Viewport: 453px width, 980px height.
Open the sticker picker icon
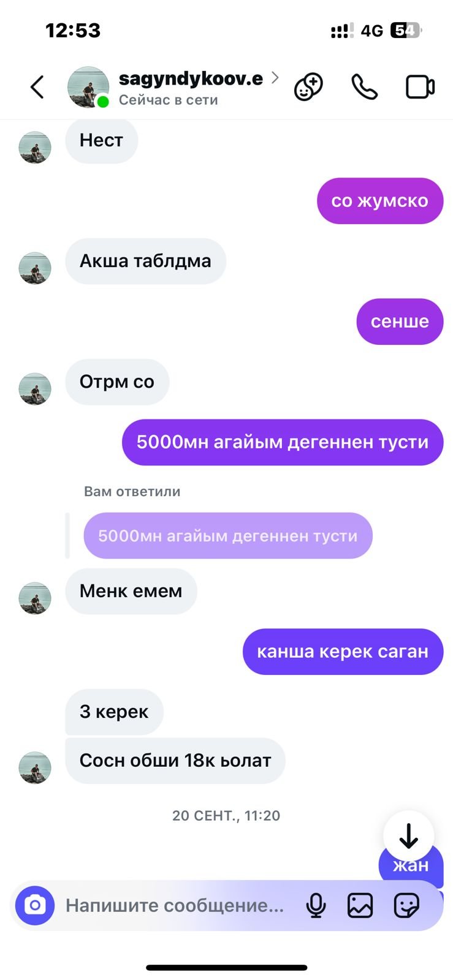[x=406, y=905]
